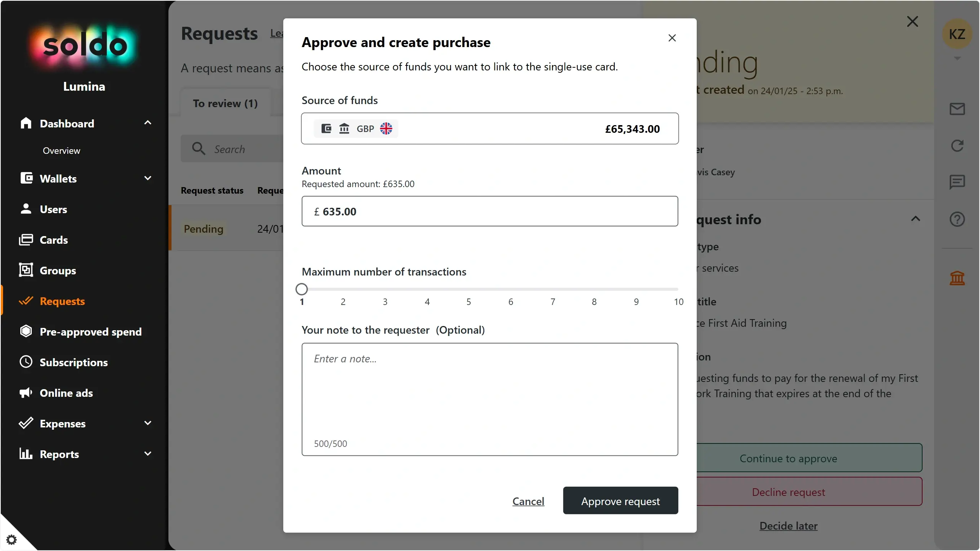
Task: Open the help question mark icon
Action: click(957, 219)
